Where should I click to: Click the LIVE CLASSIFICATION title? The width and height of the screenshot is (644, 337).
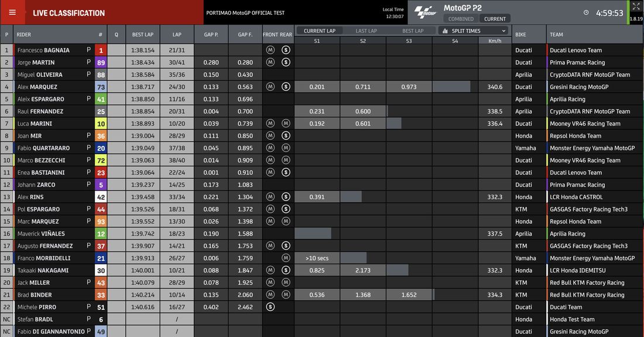click(x=69, y=13)
